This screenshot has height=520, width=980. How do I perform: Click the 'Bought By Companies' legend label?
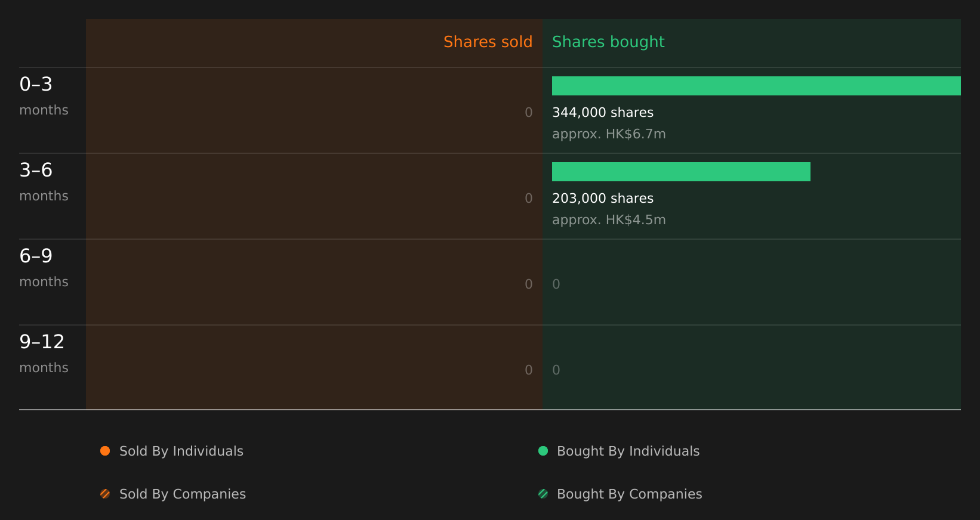point(629,494)
